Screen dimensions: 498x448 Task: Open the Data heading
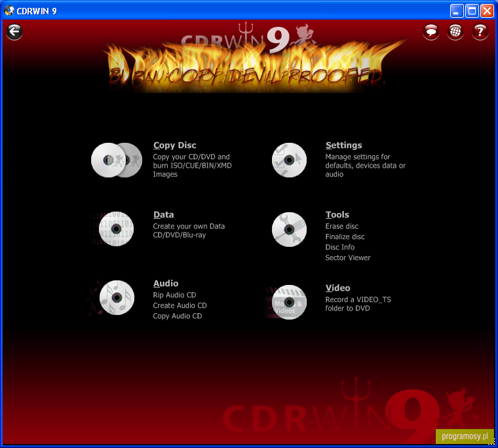point(164,215)
